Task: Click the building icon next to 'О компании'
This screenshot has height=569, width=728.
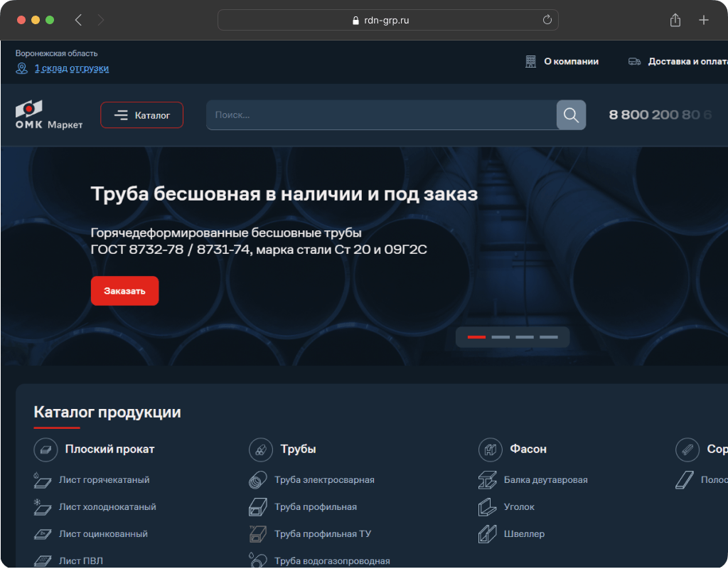Action: pyautogui.click(x=530, y=61)
